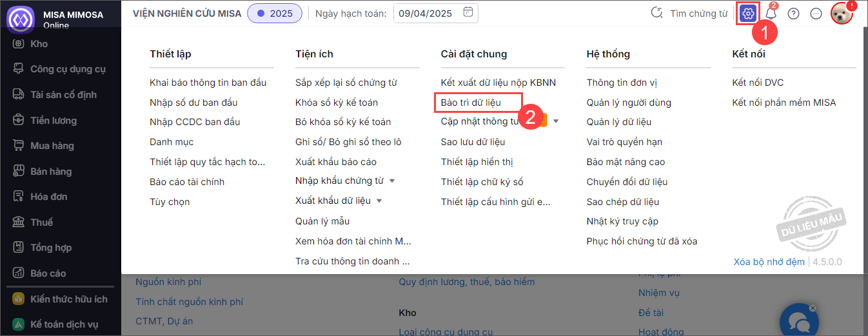Open Tùy chọn settings entry
The image size is (868, 336).
pos(170,202)
